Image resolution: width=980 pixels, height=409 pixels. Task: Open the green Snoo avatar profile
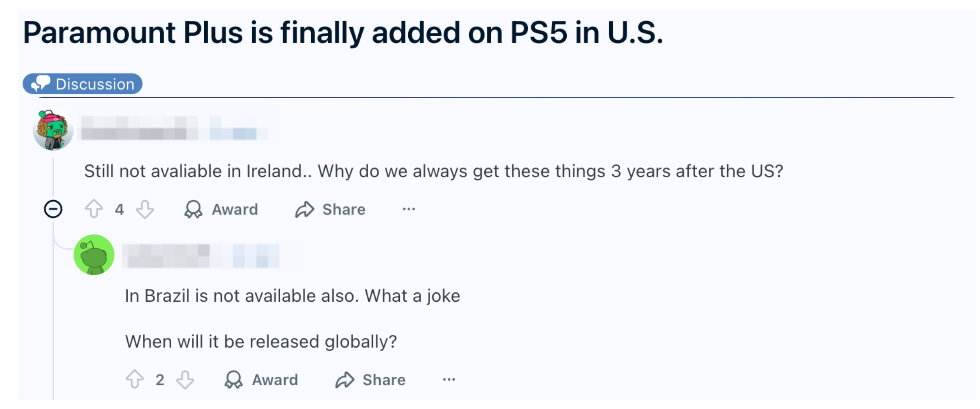pyautogui.click(x=94, y=255)
